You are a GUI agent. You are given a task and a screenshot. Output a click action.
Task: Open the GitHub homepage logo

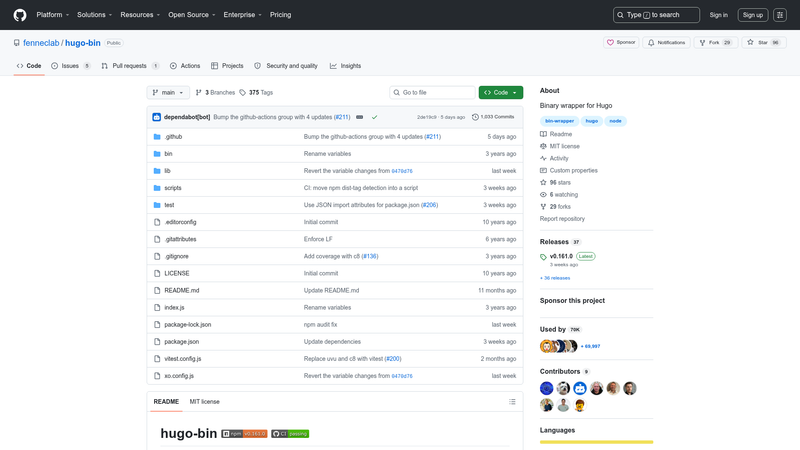[20, 15]
